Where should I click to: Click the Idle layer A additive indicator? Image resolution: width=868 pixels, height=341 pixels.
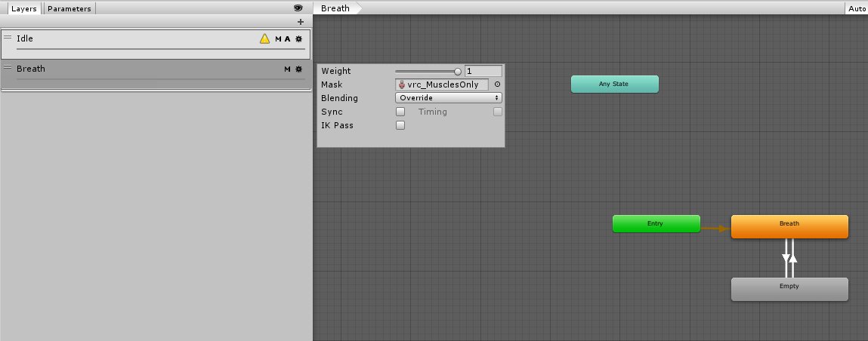pos(287,38)
